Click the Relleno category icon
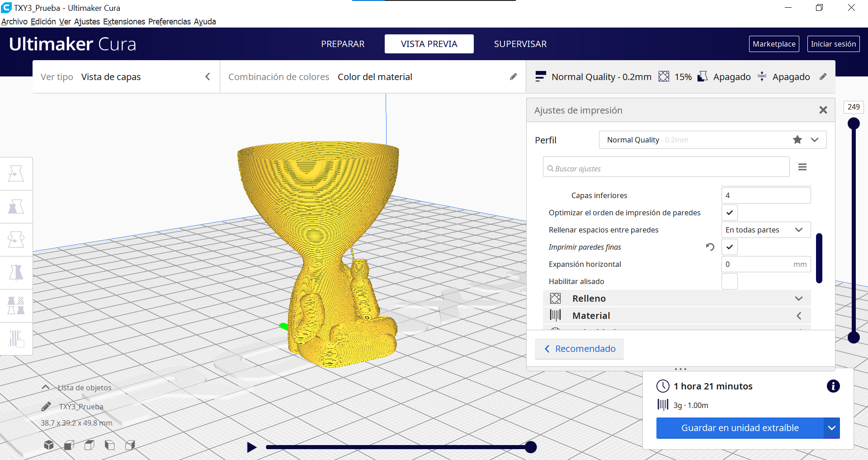Screen dimensions: 868x460 click(x=555, y=299)
